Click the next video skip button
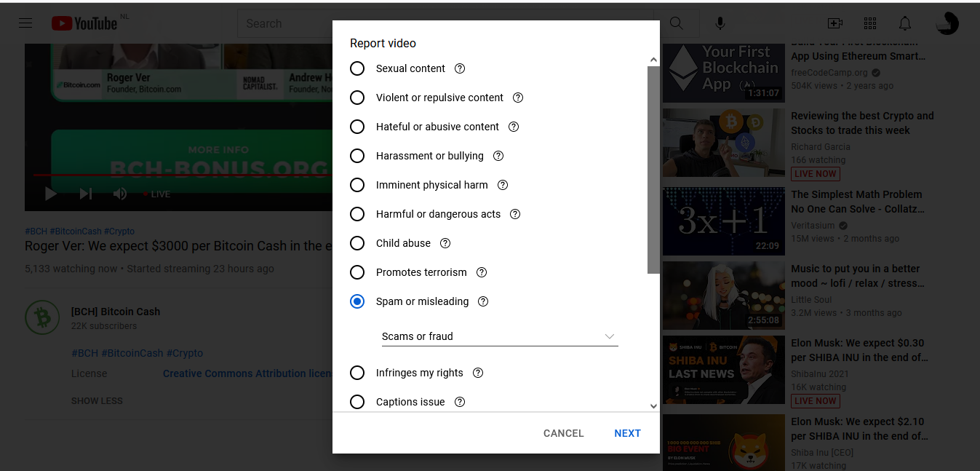 86,194
